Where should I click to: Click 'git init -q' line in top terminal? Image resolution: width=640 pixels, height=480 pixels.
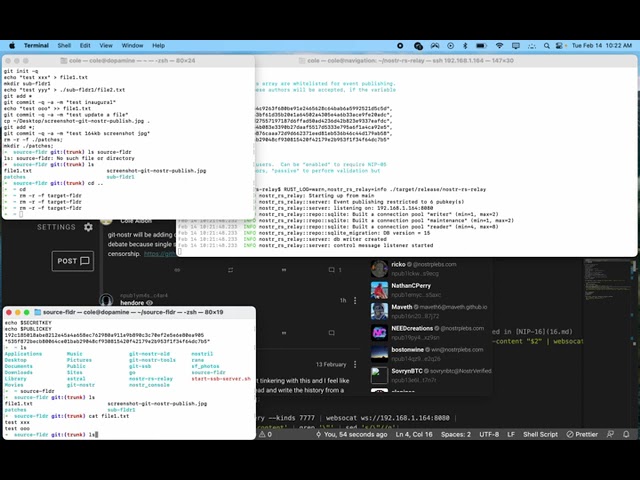[x=21, y=71]
